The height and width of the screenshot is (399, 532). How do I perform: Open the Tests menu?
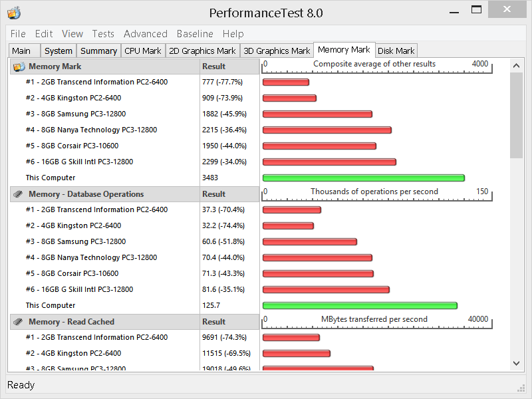tap(103, 34)
